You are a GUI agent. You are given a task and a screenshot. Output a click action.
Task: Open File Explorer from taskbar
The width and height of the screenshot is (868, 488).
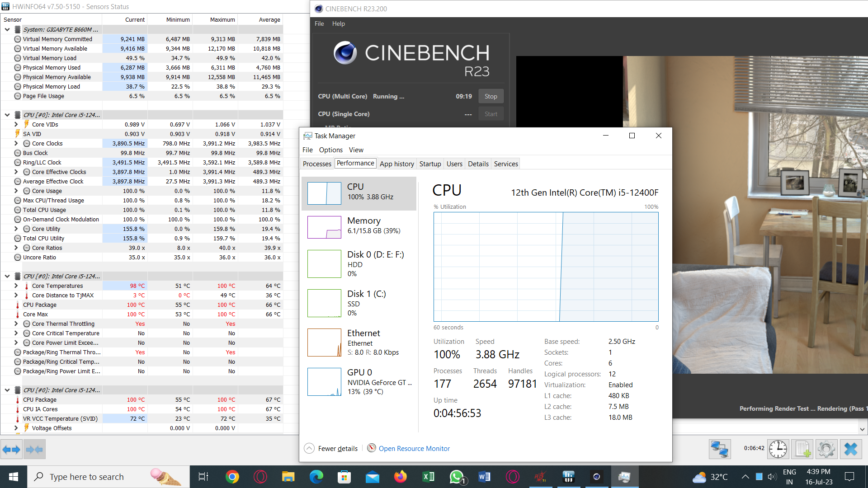tap(288, 477)
